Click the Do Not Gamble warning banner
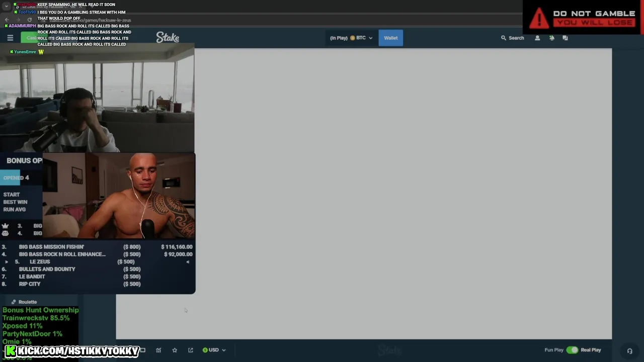644x362 pixels. tap(583, 18)
